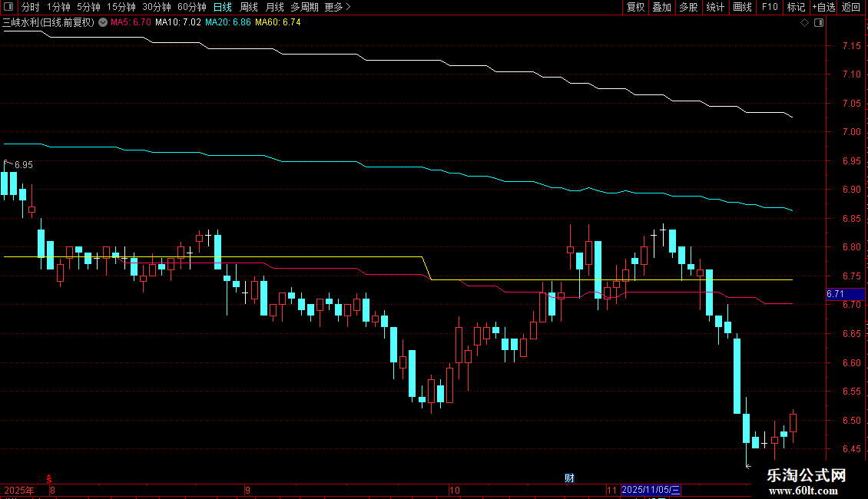Select the 60分钟 period tab
Image resolution: width=868 pixels, height=499 pixels.
[x=192, y=7]
